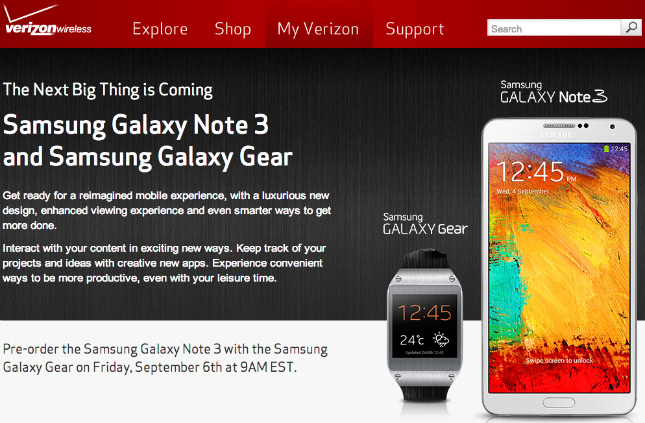
Task: Open the Support menu
Action: click(415, 29)
